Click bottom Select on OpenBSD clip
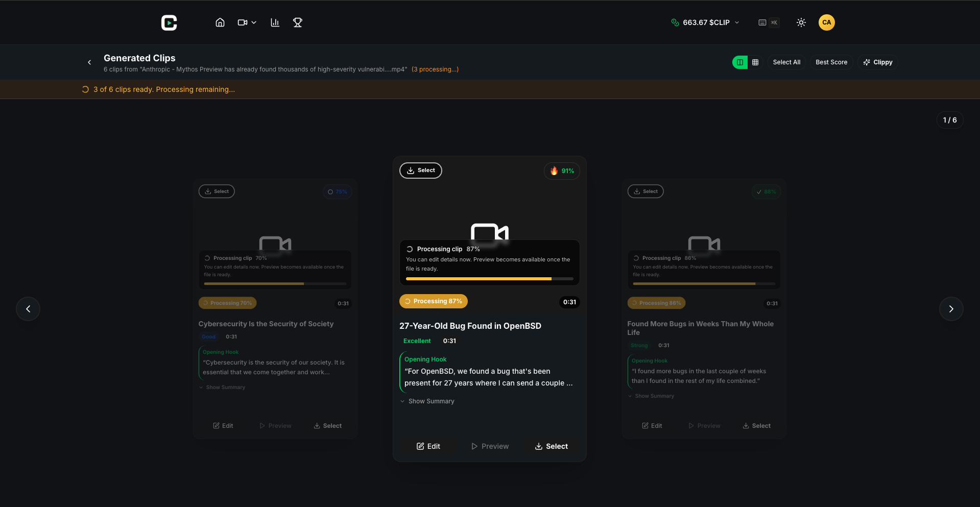Image resolution: width=980 pixels, height=507 pixels. (551, 446)
